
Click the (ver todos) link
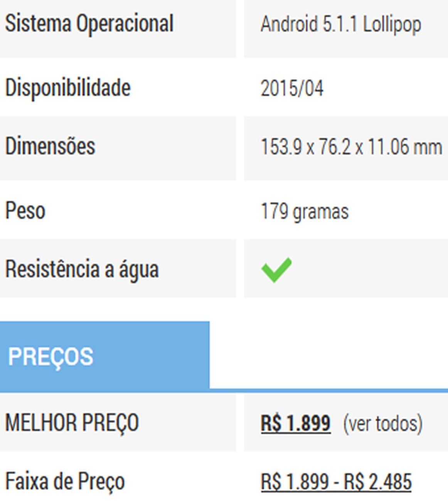(x=383, y=423)
